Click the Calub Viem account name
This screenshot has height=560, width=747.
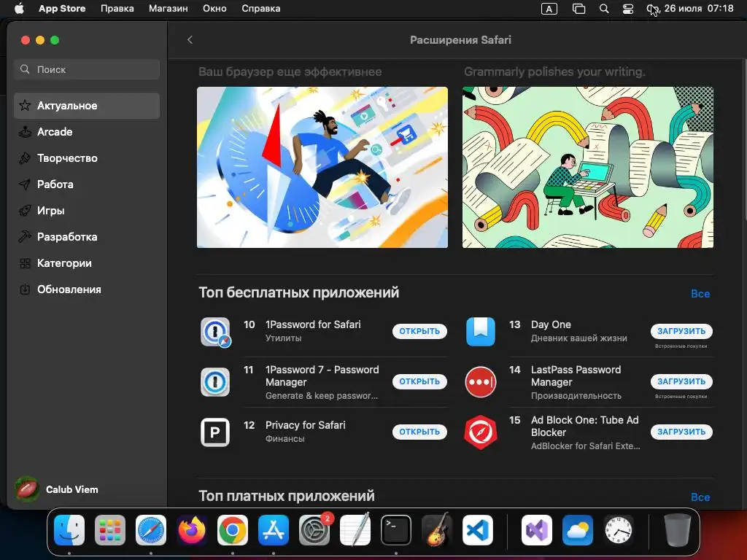click(x=72, y=489)
